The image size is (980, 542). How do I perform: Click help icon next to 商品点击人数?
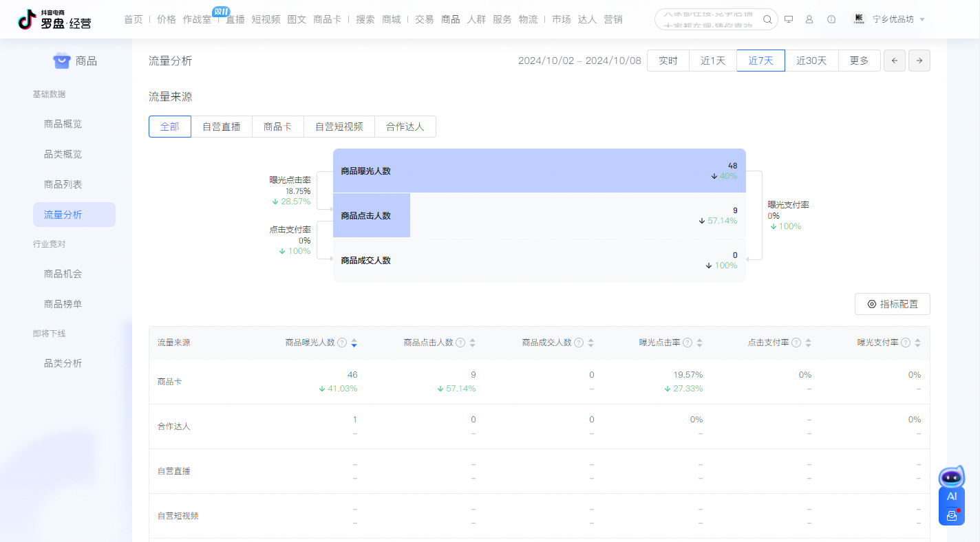click(x=460, y=343)
